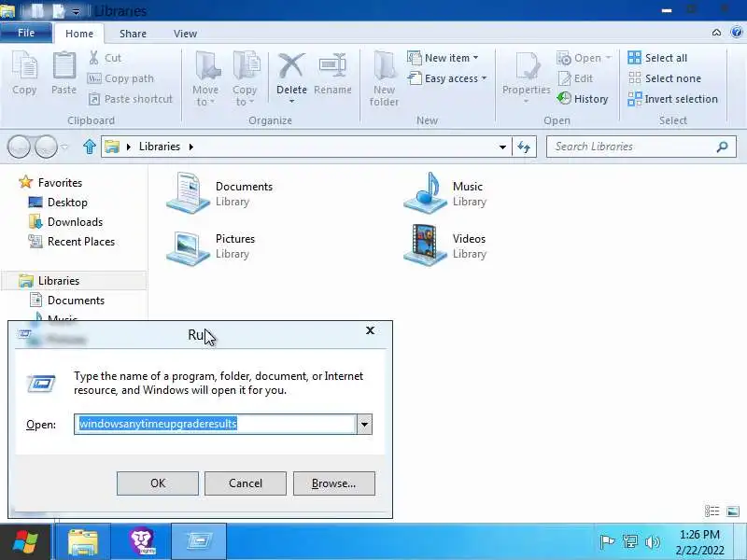Click Cancel in the Run dialog
Screen dimensions: 747x560
(246, 483)
